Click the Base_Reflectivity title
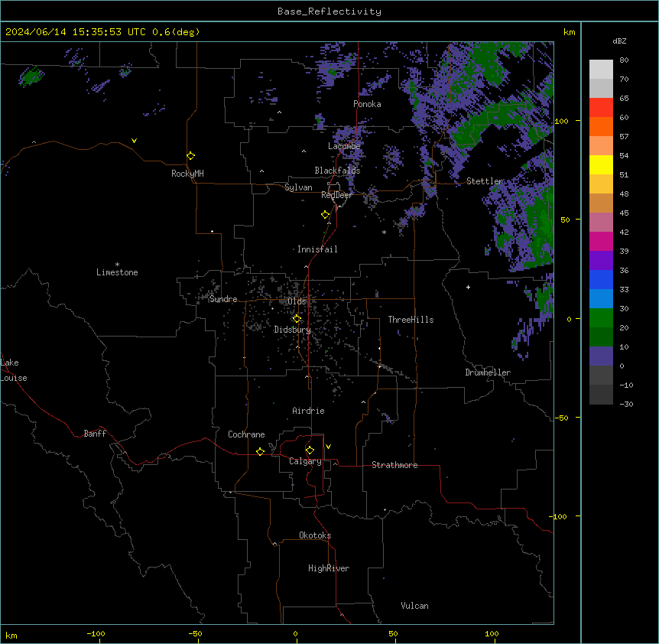659x644 pixels. (x=329, y=11)
